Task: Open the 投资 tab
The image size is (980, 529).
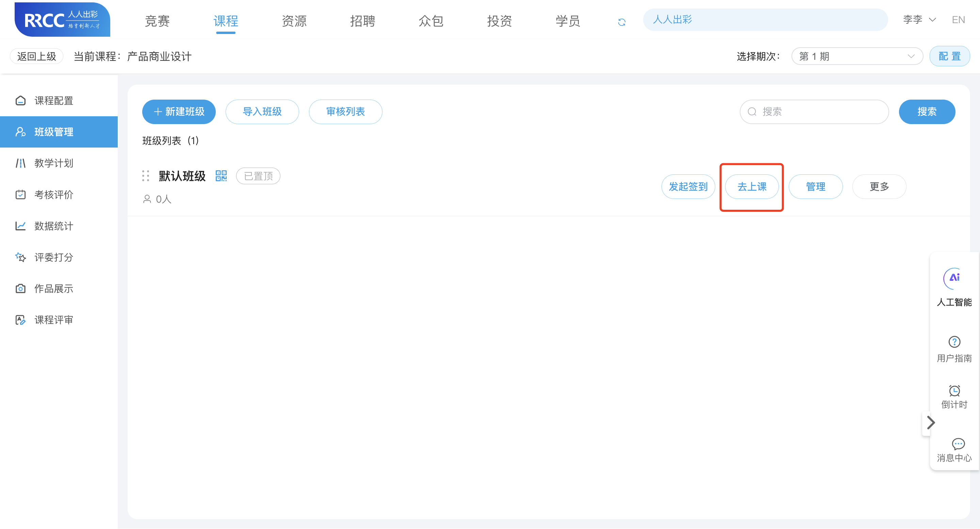Action: pyautogui.click(x=500, y=21)
